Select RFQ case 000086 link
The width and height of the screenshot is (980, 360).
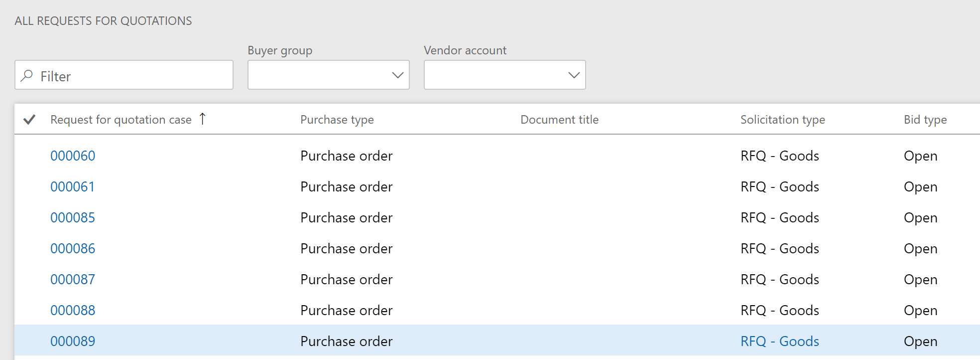click(73, 249)
